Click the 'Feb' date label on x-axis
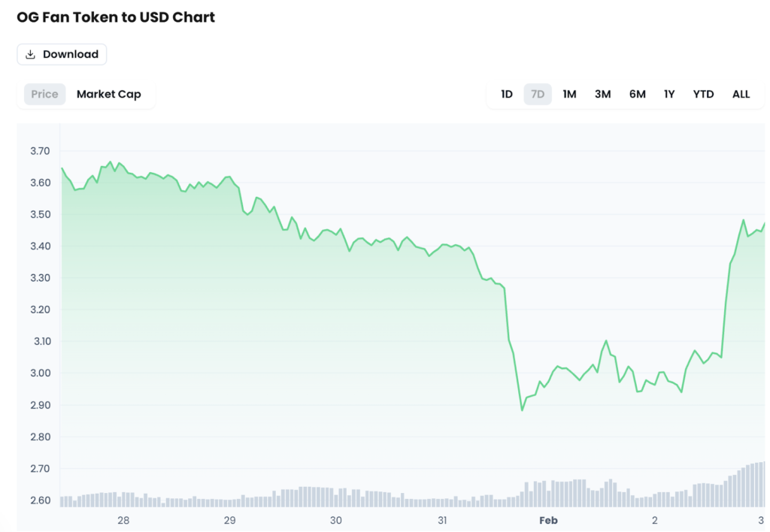The height and width of the screenshot is (532, 770). (548, 520)
